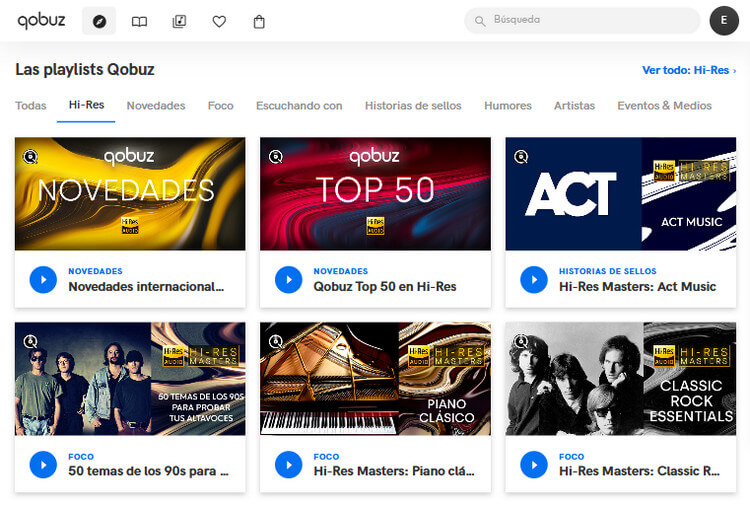Screen dimensions: 750x506
Task: Play Qobuz Top 50 en Hi-Res
Action: pyautogui.click(x=288, y=280)
